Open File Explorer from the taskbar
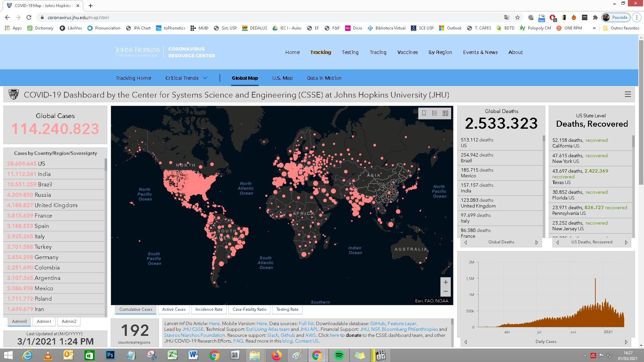The image size is (644, 362). point(255,355)
